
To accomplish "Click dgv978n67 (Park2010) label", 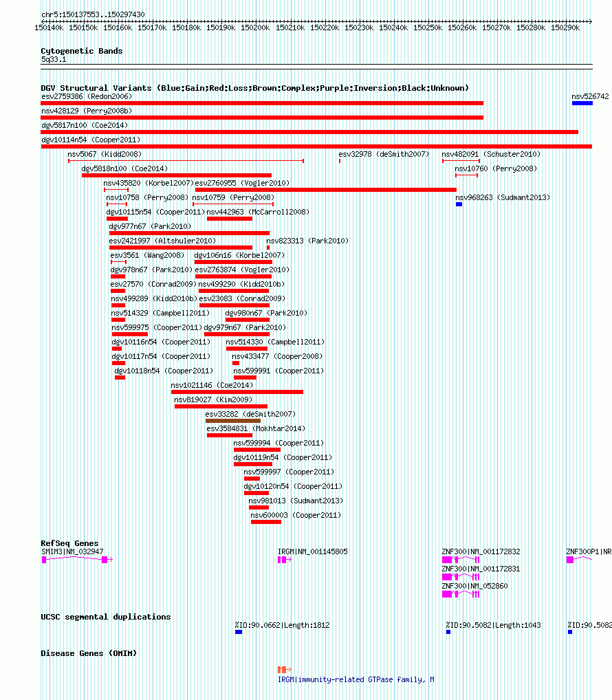I will tap(151, 270).
